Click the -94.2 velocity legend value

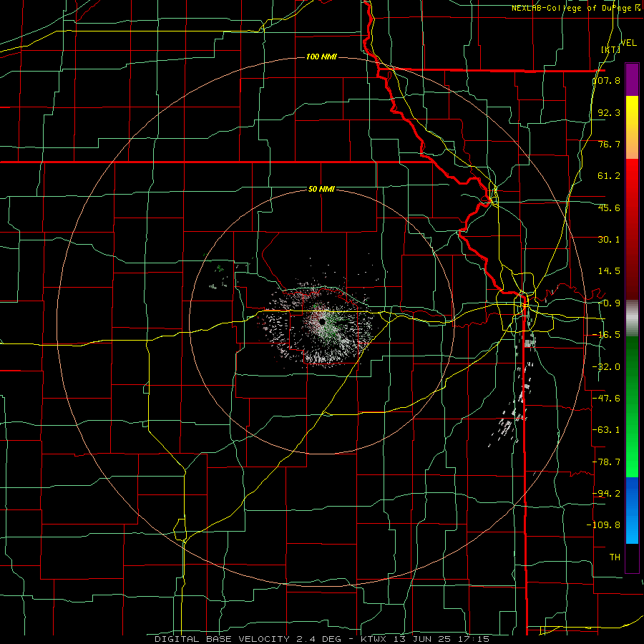607,493
